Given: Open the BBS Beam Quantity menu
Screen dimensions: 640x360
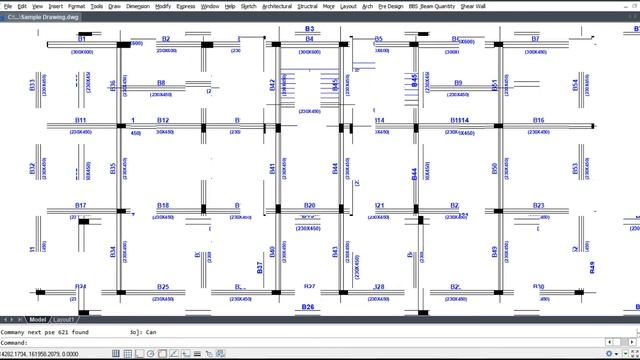Looking at the screenshot, I should coord(432,6).
